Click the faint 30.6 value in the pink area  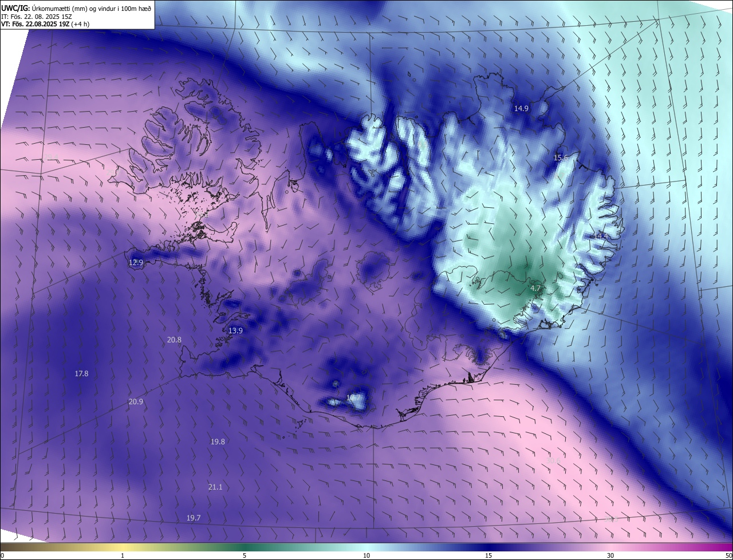tap(553, 460)
